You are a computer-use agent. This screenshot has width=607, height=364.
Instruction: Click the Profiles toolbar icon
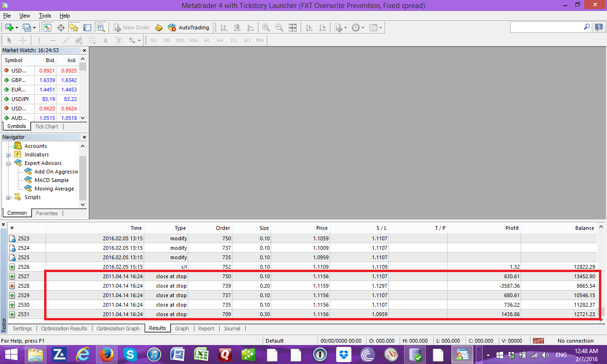pos(27,27)
